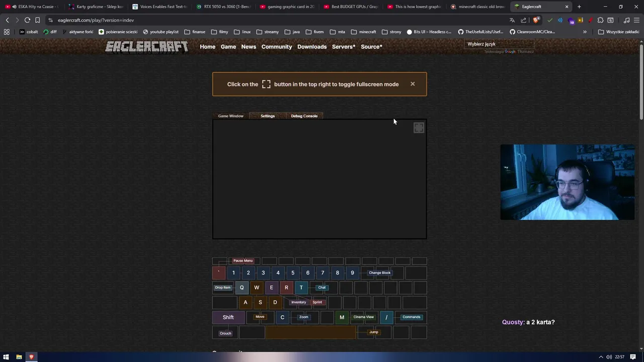Open the Wszystkie zakładki folder
This screenshot has width=644, height=362.
pyautogui.click(x=618, y=32)
